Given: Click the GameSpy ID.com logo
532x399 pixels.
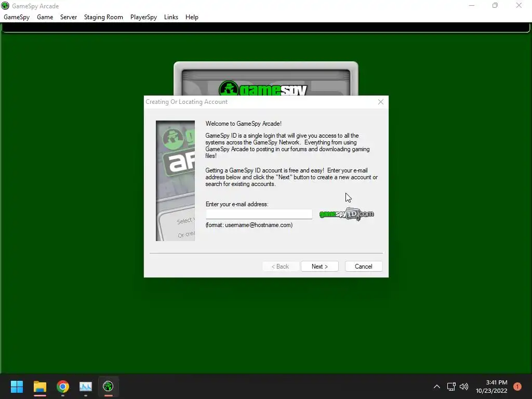Looking at the screenshot, I should coord(347,214).
